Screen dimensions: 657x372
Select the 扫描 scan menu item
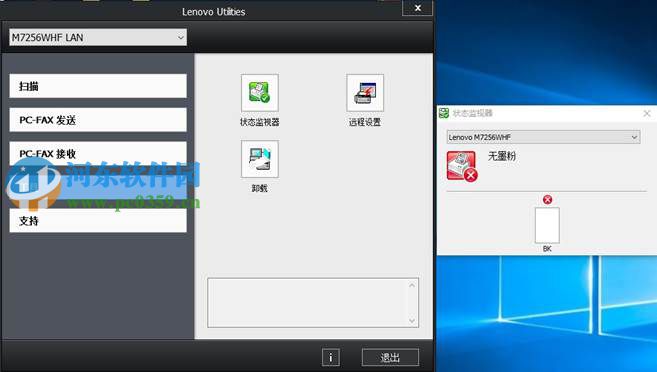click(x=98, y=86)
